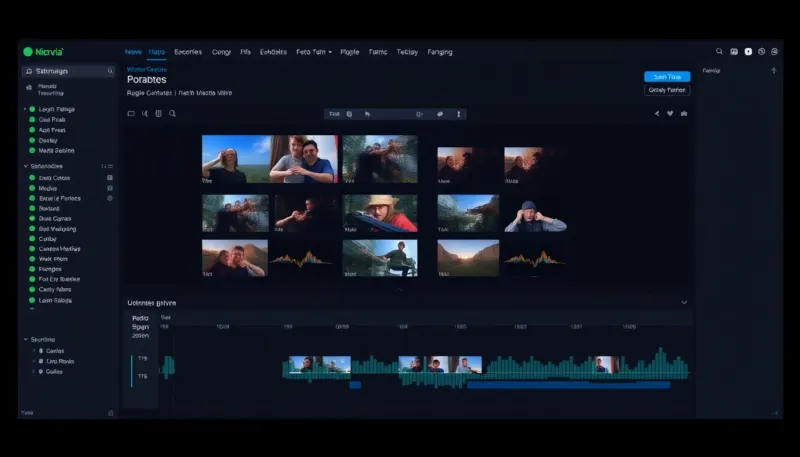Click the outlined button below Sam Tine

(667, 90)
